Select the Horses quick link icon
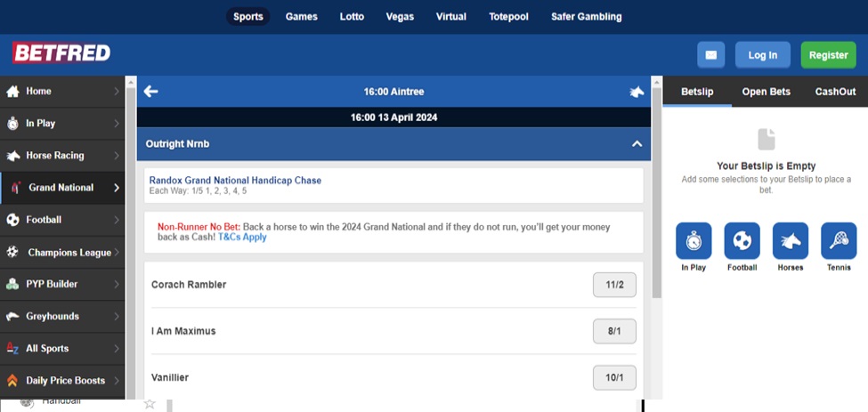Image resolution: width=868 pixels, height=412 pixels. 790,240
